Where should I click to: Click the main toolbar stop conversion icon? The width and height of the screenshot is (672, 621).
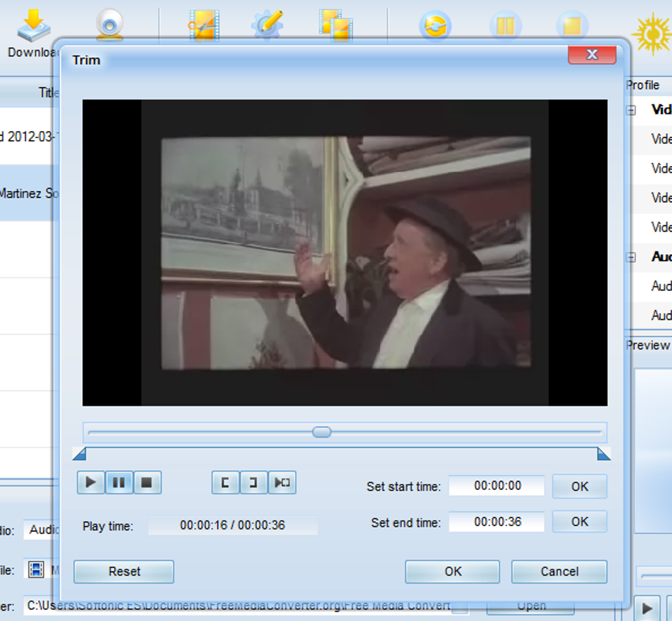click(x=572, y=26)
